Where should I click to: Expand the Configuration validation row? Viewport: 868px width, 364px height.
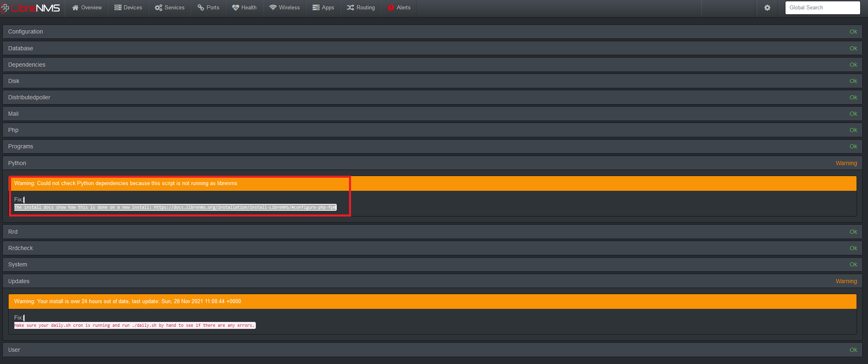432,32
